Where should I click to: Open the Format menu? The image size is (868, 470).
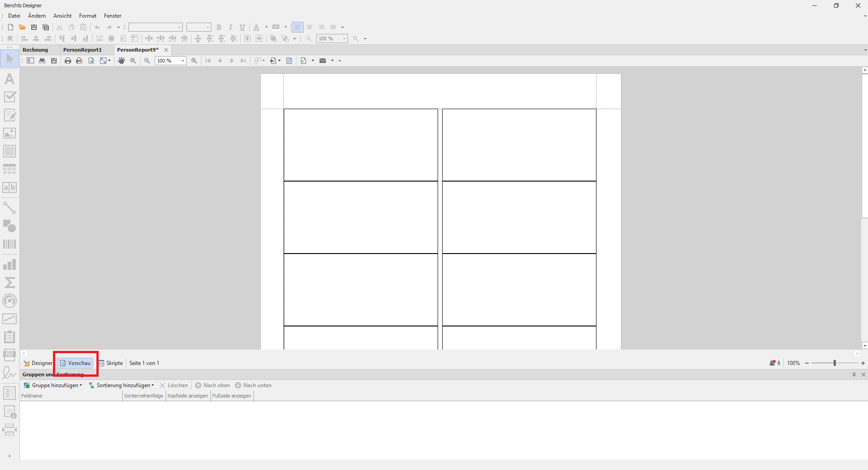click(x=88, y=16)
